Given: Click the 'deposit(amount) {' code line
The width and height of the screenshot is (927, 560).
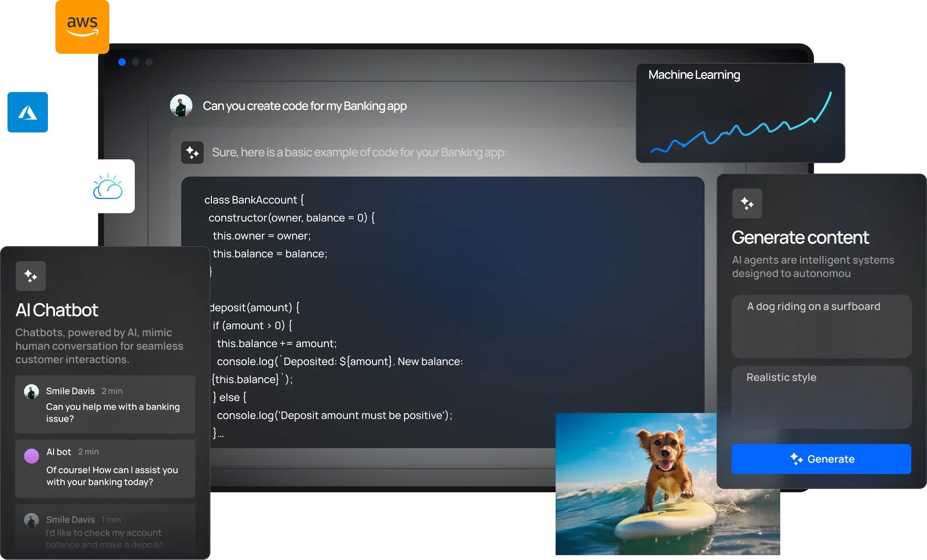Looking at the screenshot, I should [254, 308].
